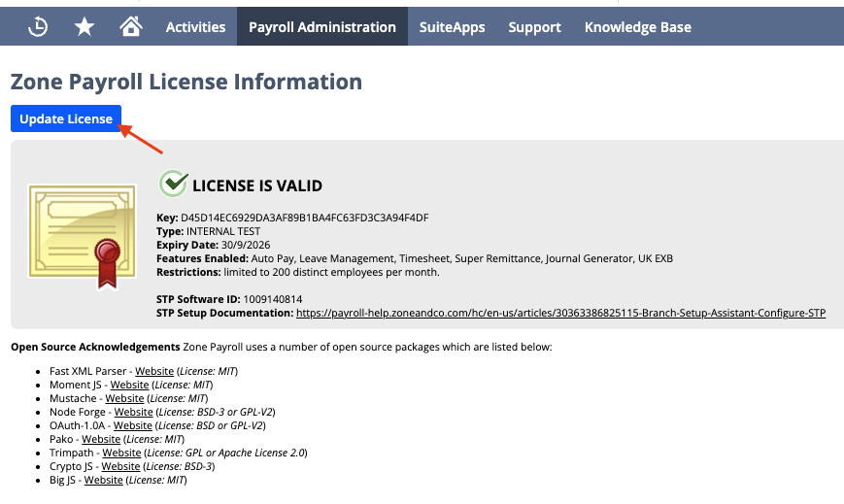Screen dimensions: 844x504
Task: Open the Knowledge Base menu
Action: [638, 27]
